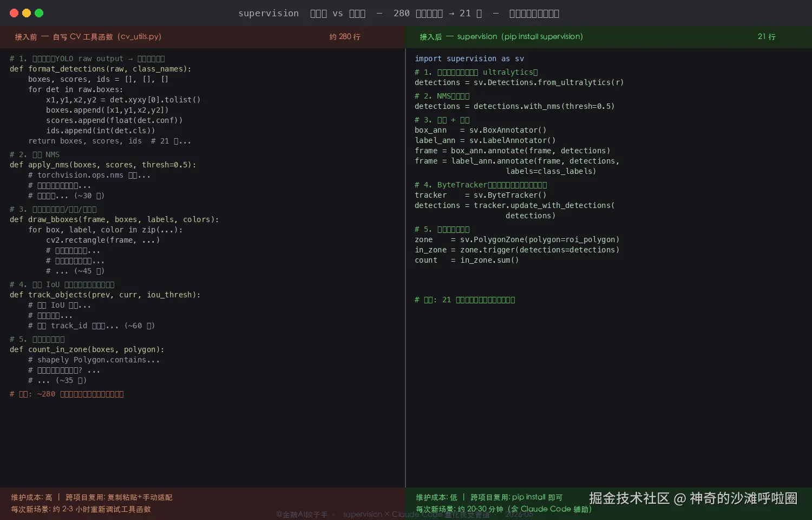Viewport: 812px width, 520px height.
Task: Click 'frame = box_ann.annotate(frame, detections)' line
Action: [x=513, y=151]
